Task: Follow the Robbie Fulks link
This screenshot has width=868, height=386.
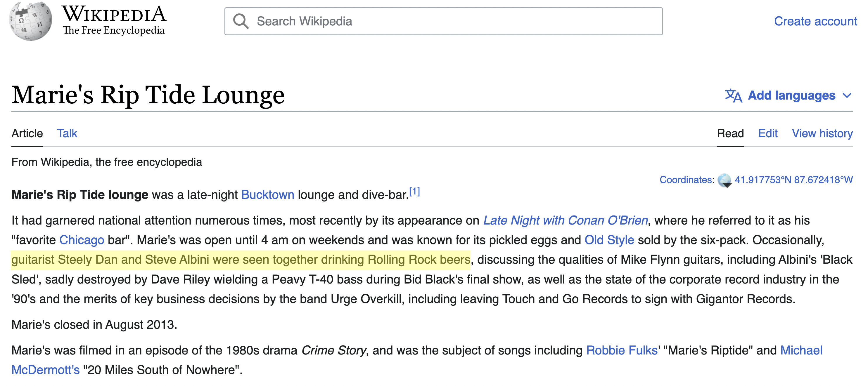Action: pos(622,350)
